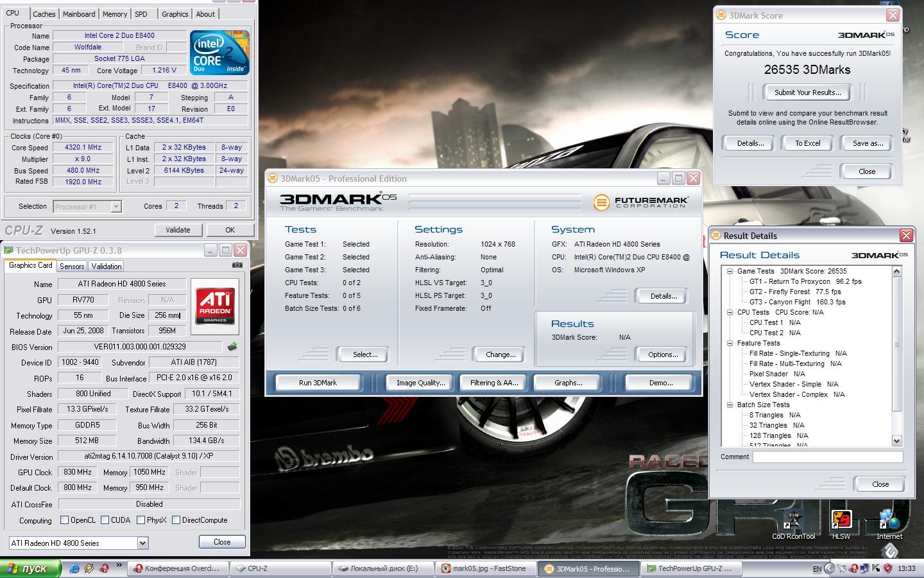Enable the DirectCompute checkbox in GPU-Z
The image size is (924, 578).
(175, 520)
